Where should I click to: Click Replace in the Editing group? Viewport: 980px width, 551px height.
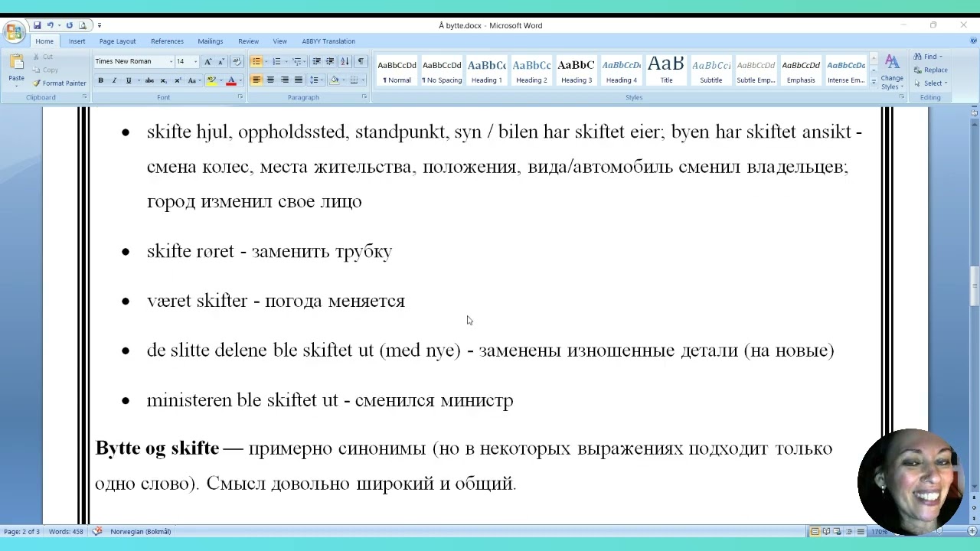[x=930, y=70]
